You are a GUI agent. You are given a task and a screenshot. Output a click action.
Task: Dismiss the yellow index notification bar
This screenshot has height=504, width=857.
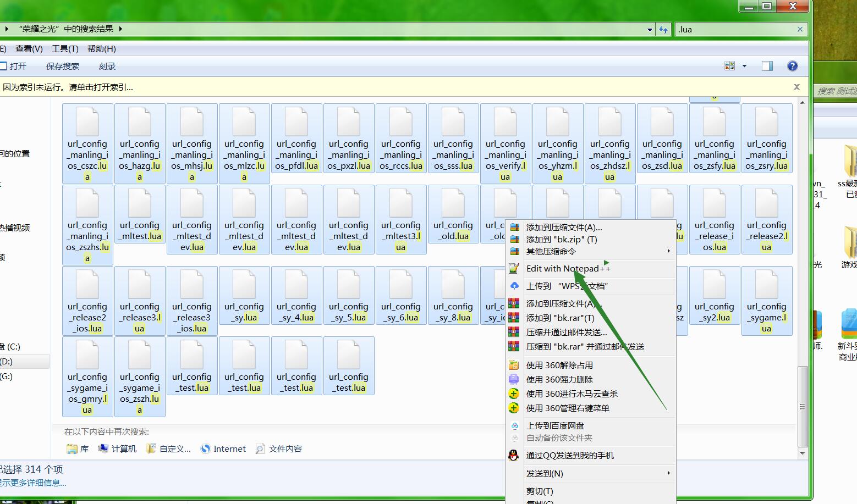point(796,87)
